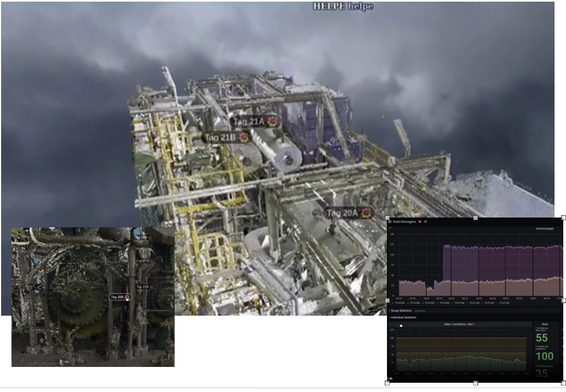Image resolution: width=566 pixels, height=392 pixels.
Task: Collapse the Individual Statistics row
Action: coord(411,317)
